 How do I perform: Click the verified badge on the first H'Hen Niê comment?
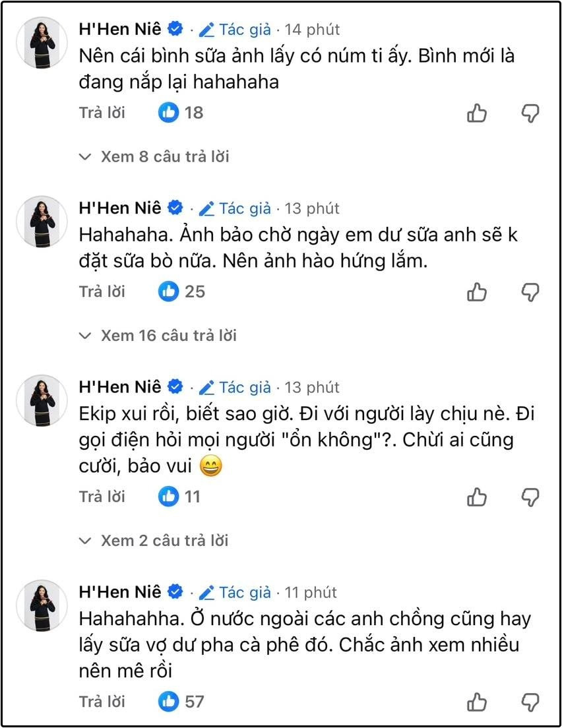[173, 28]
